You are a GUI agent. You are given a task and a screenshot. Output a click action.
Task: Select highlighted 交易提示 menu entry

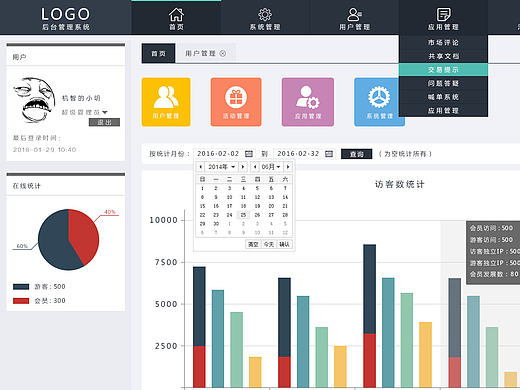[x=443, y=70]
